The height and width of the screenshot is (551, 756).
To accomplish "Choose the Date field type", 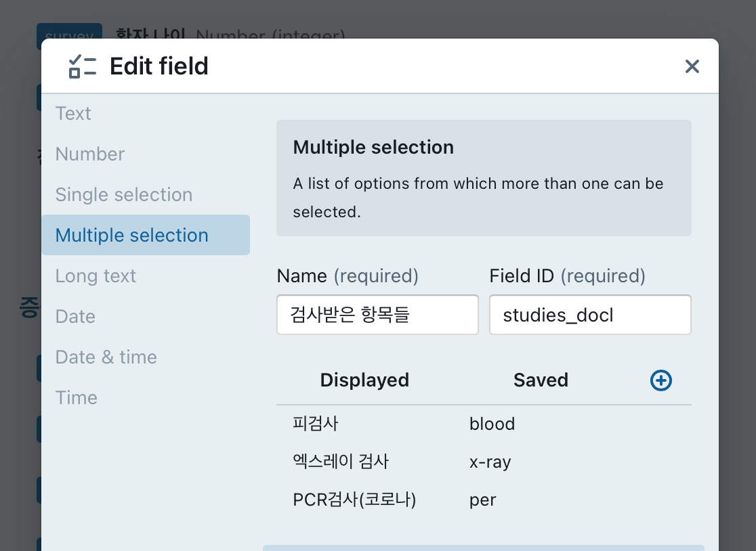I will click(75, 317).
